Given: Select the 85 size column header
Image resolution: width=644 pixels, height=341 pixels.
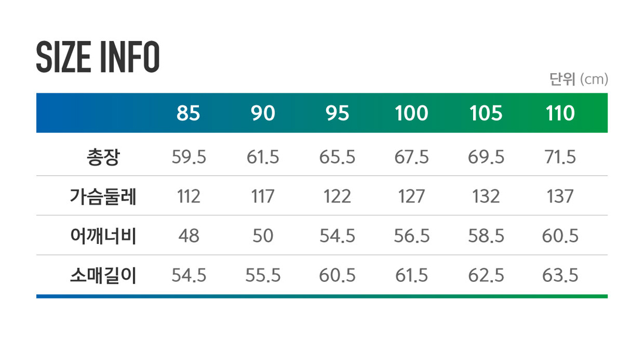Looking at the screenshot, I should tap(188, 113).
